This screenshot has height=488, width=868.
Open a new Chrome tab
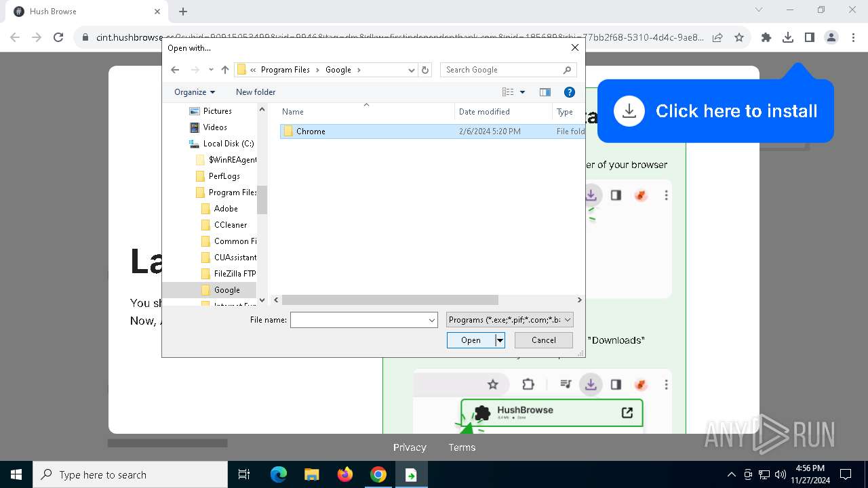pyautogui.click(x=183, y=12)
